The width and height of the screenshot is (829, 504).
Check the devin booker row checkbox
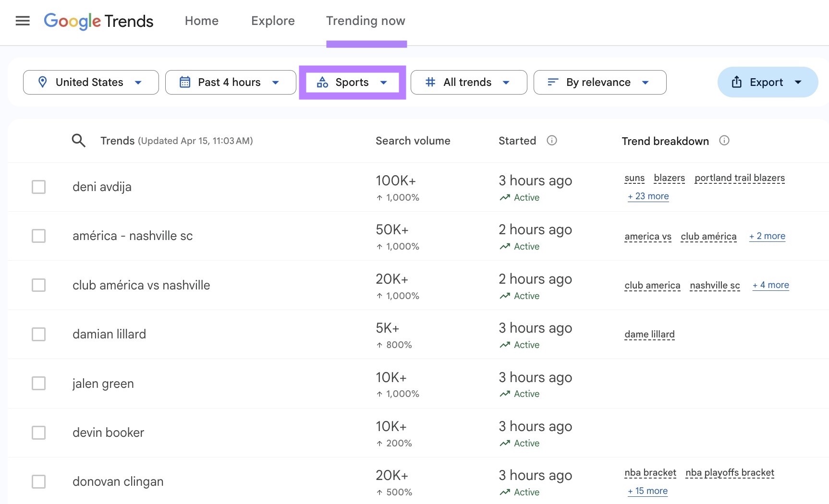click(x=38, y=432)
